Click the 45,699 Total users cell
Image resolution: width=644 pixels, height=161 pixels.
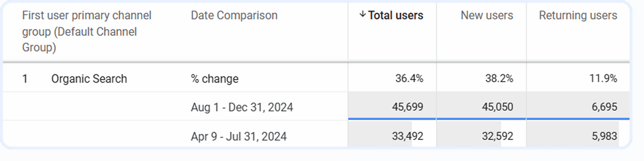tap(407, 107)
